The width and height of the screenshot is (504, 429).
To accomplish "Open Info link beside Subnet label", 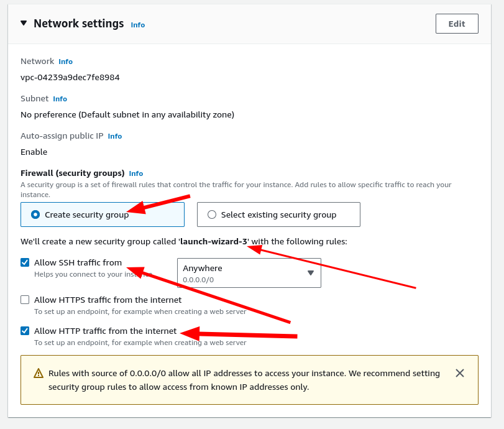I will [x=60, y=99].
